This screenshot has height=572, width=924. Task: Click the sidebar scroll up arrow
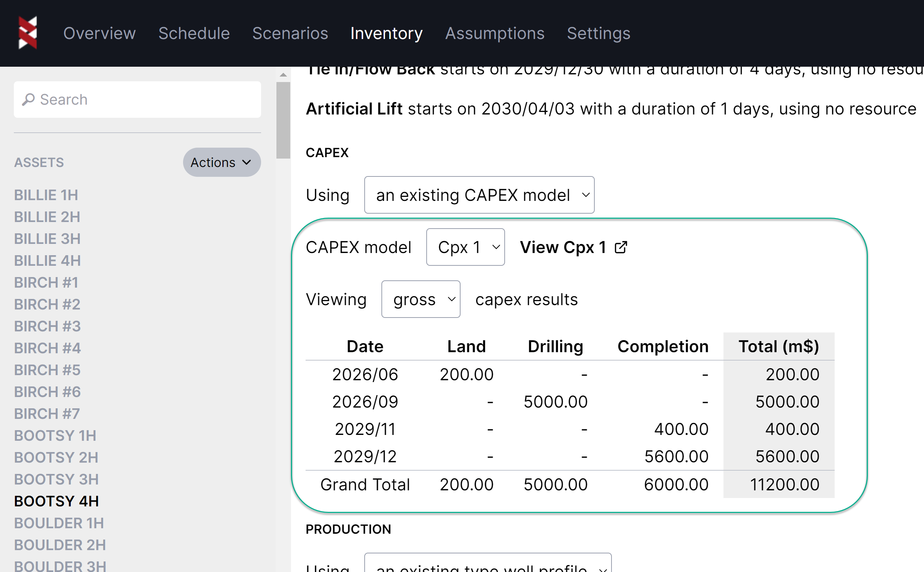283,75
